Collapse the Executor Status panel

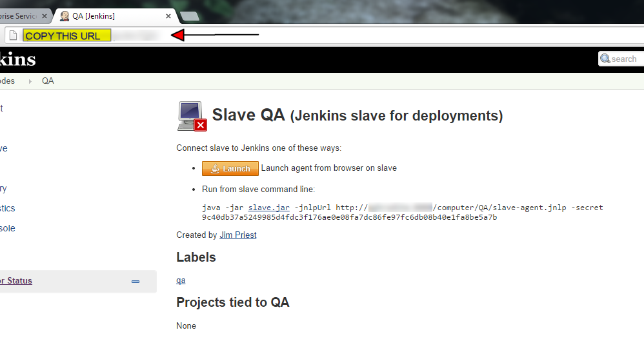pyautogui.click(x=136, y=282)
